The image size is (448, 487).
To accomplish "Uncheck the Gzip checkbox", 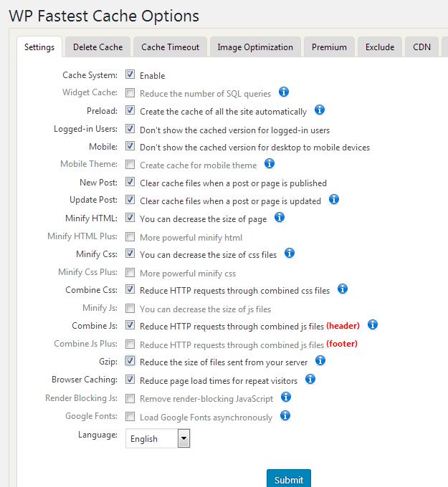I will (130, 361).
